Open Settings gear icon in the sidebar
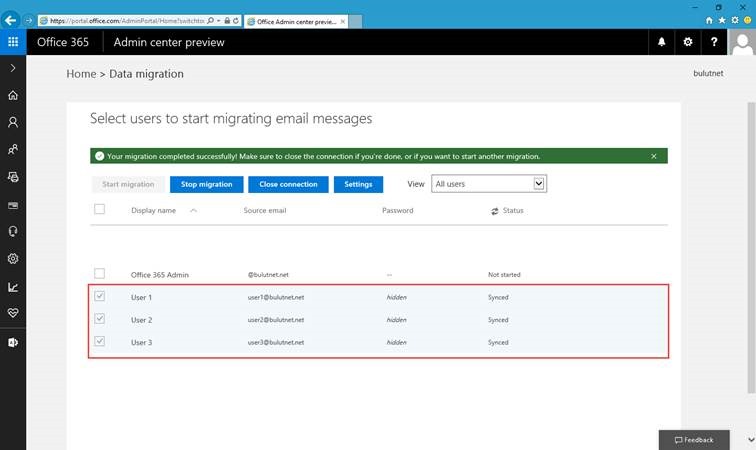756x450 pixels. point(13,259)
